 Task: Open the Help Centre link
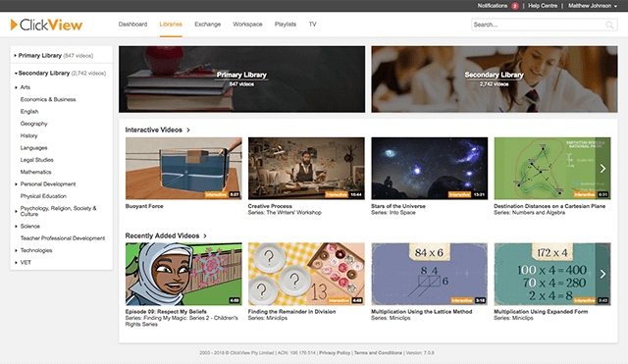[543, 6]
